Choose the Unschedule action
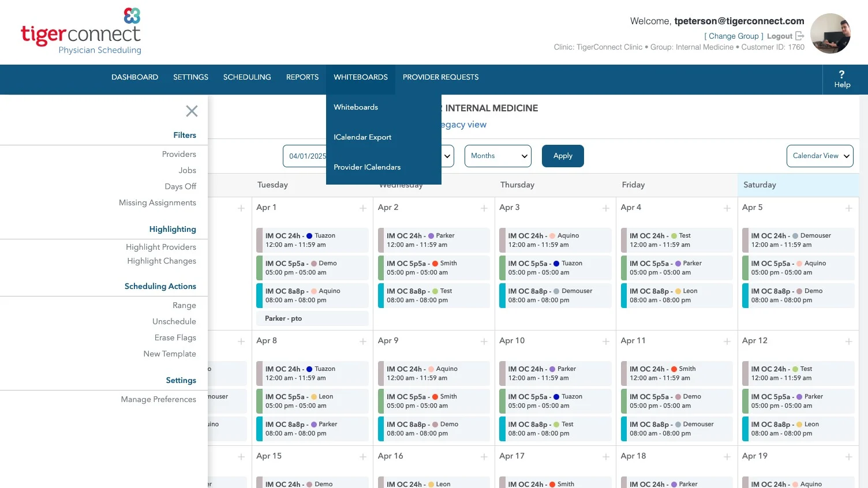Image resolution: width=868 pixels, height=488 pixels. (174, 321)
